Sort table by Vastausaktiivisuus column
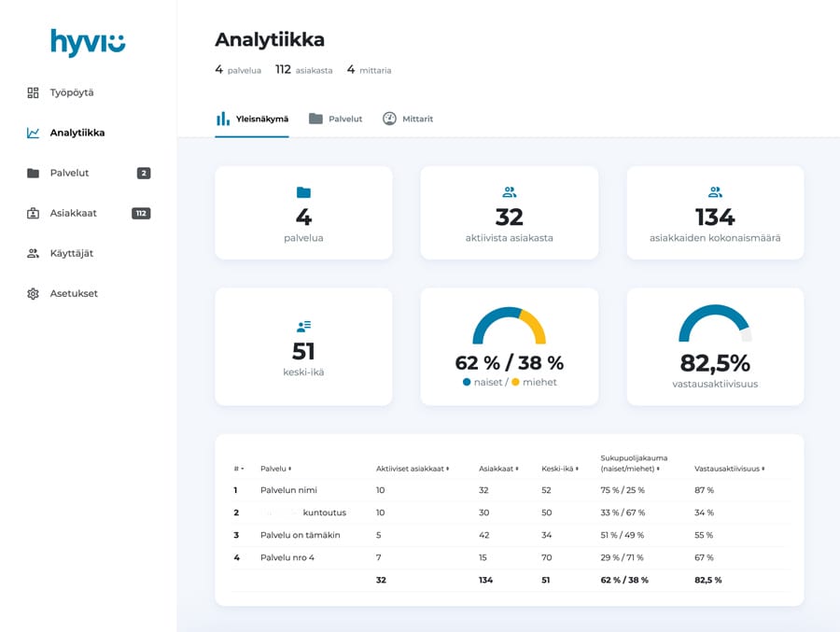The height and width of the screenshot is (632, 840). [x=729, y=469]
